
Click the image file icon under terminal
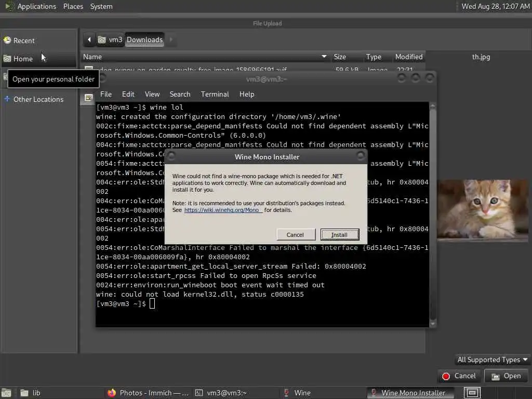point(88,98)
